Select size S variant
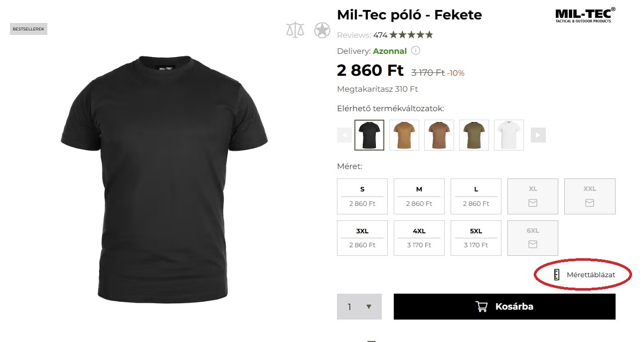Screen dimensions: 644x342 click(362, 196)
